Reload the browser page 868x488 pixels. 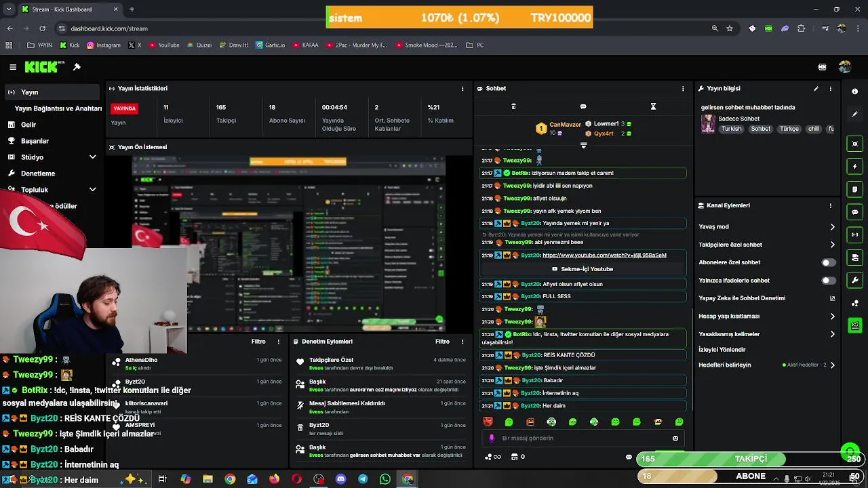(x=42, y=28)
